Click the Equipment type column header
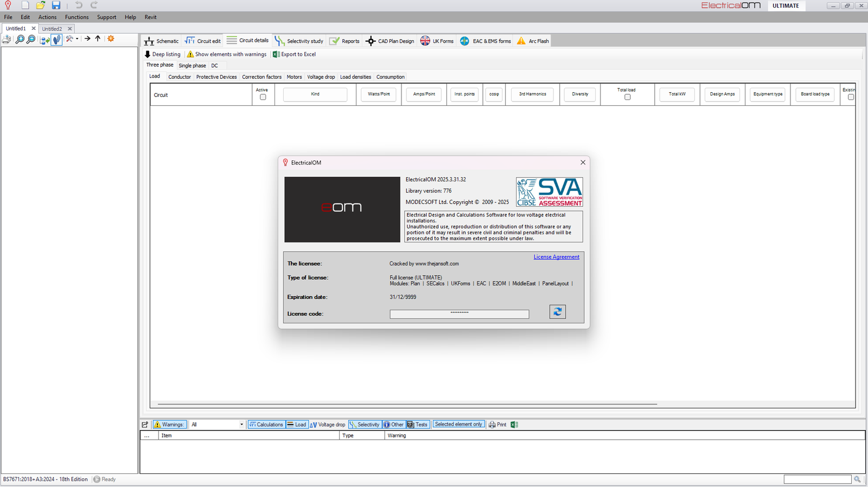 pyautogui.click(x=768, y=94)
